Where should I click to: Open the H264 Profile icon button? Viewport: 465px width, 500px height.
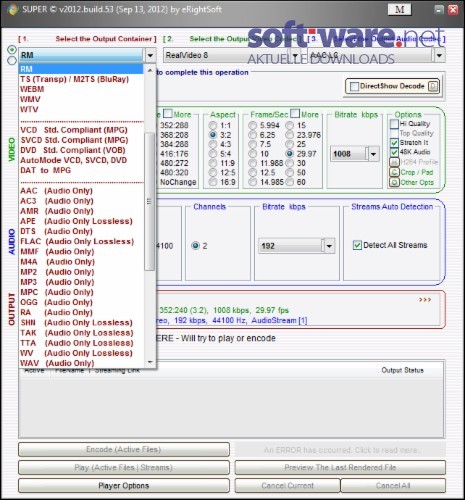[394, 162]
